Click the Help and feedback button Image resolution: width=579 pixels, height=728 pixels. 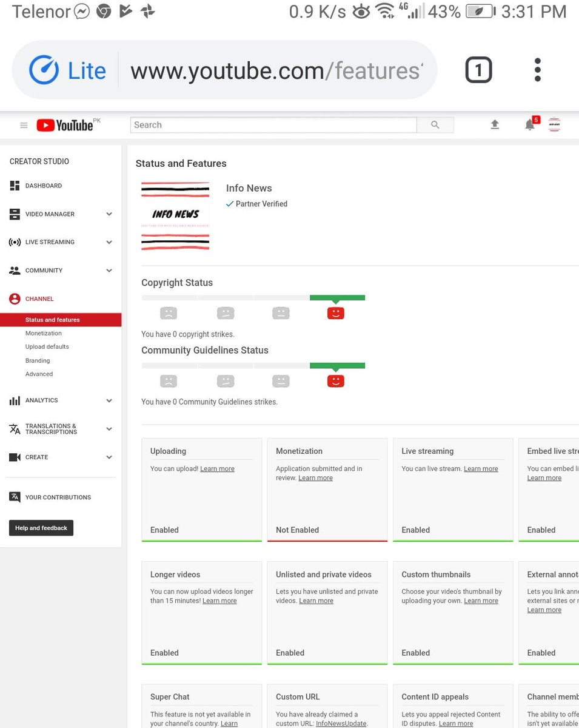pos(41,528)
